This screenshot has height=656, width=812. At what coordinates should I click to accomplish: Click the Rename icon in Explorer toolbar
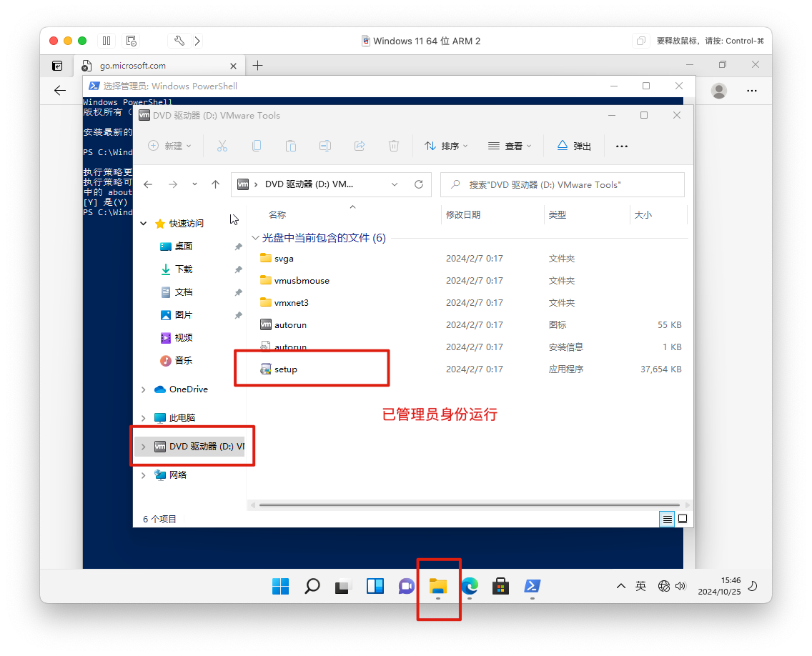[x=325, y=146]
